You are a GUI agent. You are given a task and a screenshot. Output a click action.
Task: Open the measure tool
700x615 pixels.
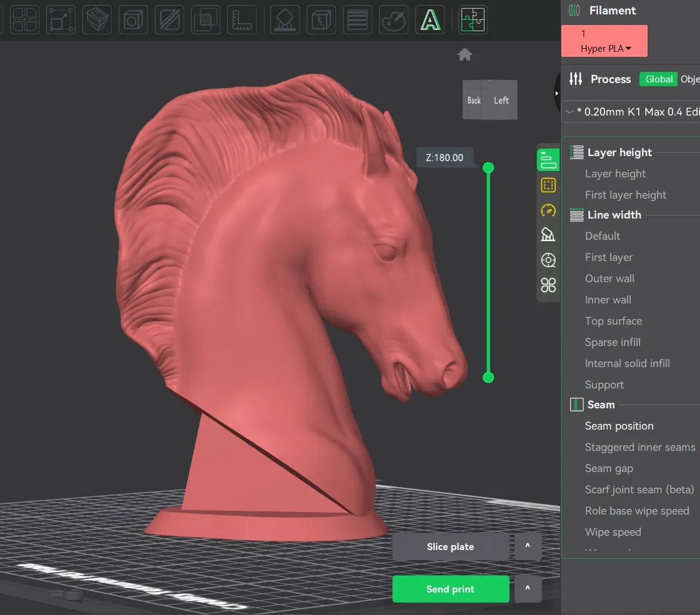click(x=242, y=19)
